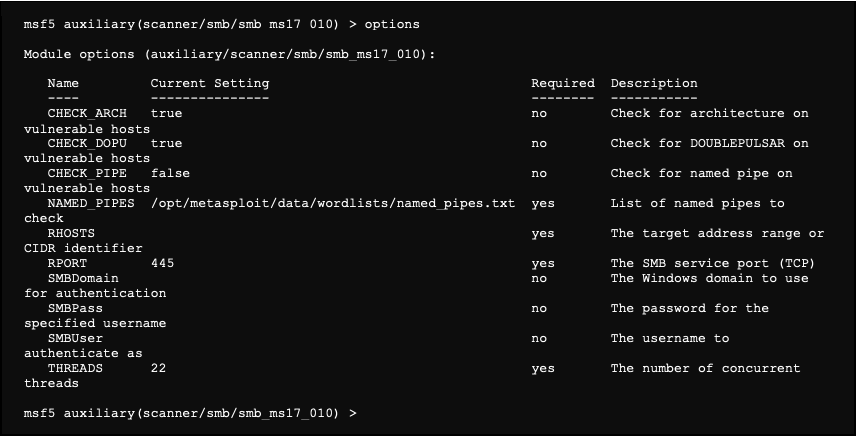
Task: Click the CHECK_DOPU option name
Action: pos(87,144)
